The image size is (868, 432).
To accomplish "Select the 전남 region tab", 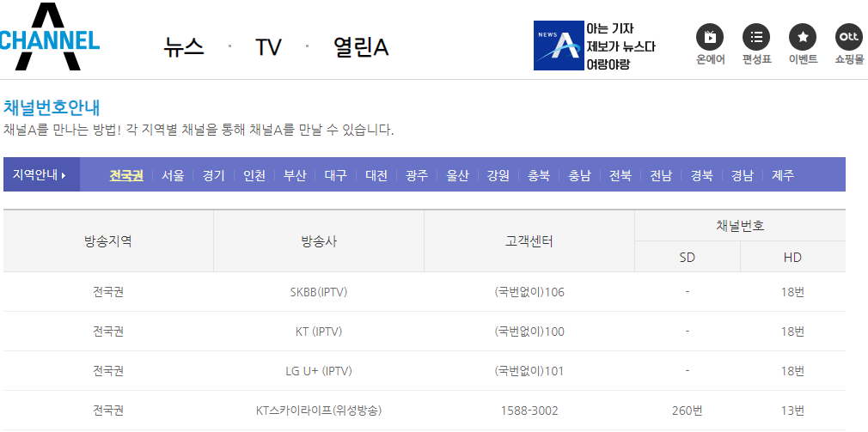I will [x=661, y=175].
